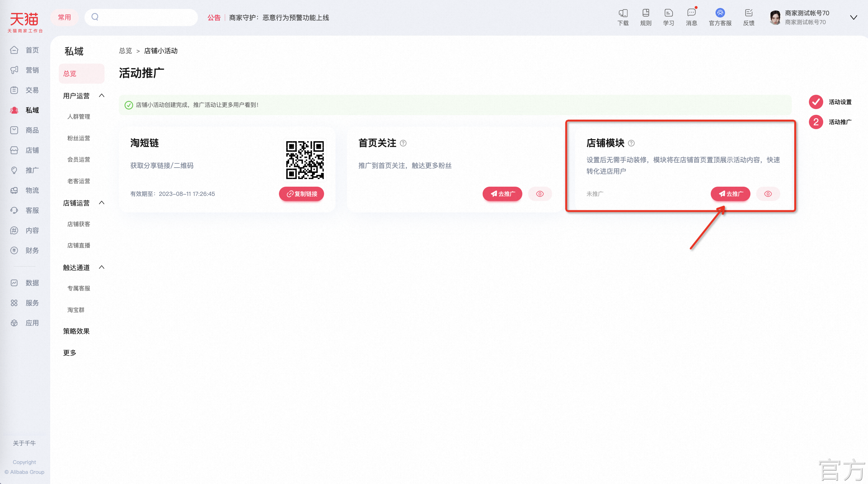The image size is (868, 484).
Task: Open the 数据 data chart icon
Action: click(14, 283)
